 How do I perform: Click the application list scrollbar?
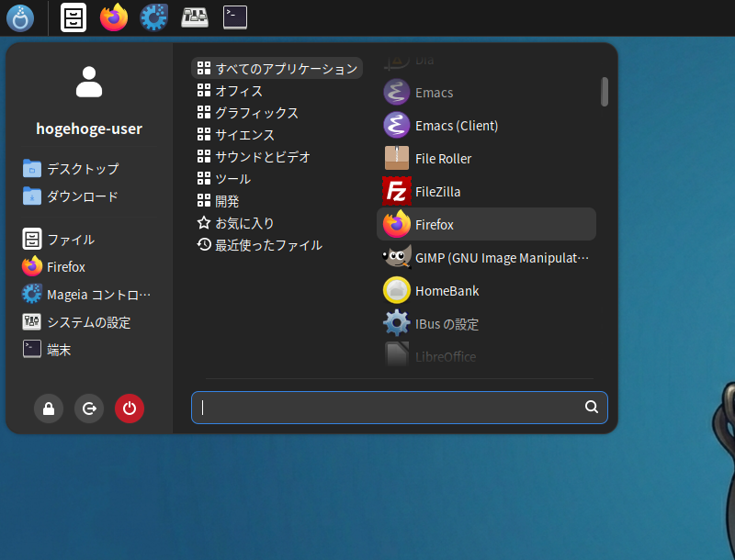[x=605, y=92]
